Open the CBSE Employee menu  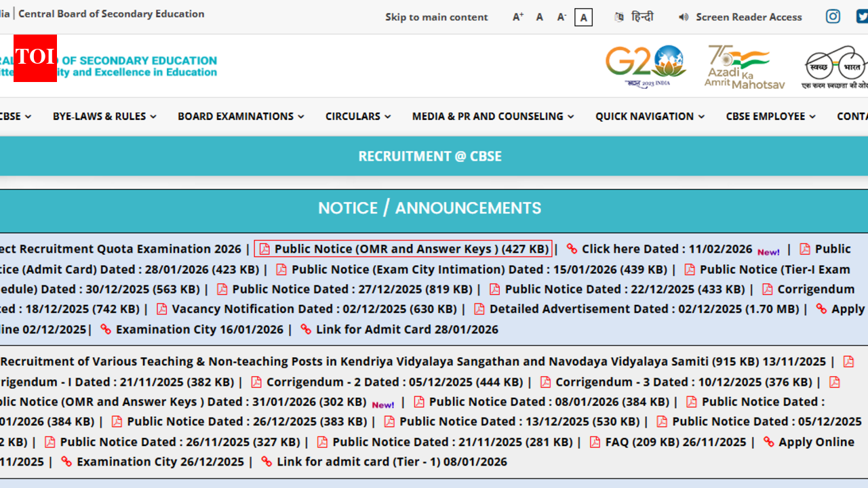[770, 117]
